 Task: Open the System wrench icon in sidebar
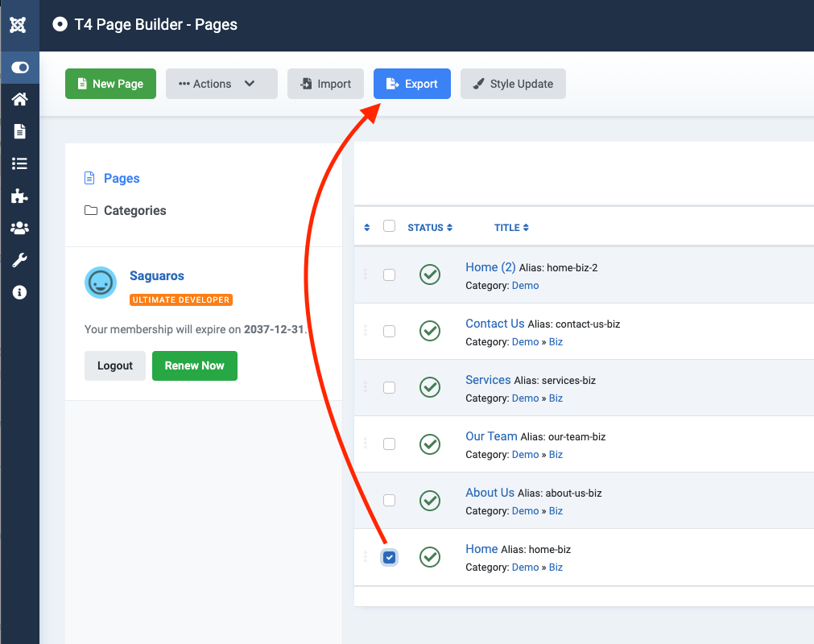tap(19, 260)
